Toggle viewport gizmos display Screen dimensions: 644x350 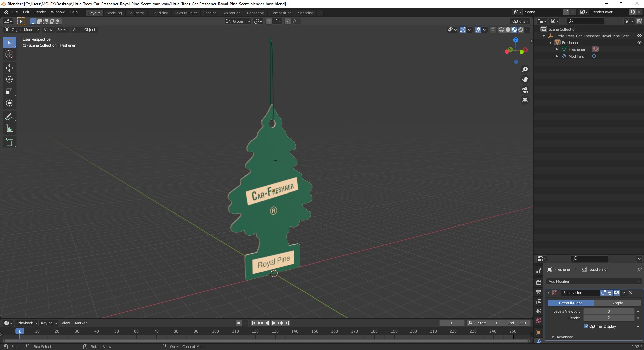(x=463, y=30)
